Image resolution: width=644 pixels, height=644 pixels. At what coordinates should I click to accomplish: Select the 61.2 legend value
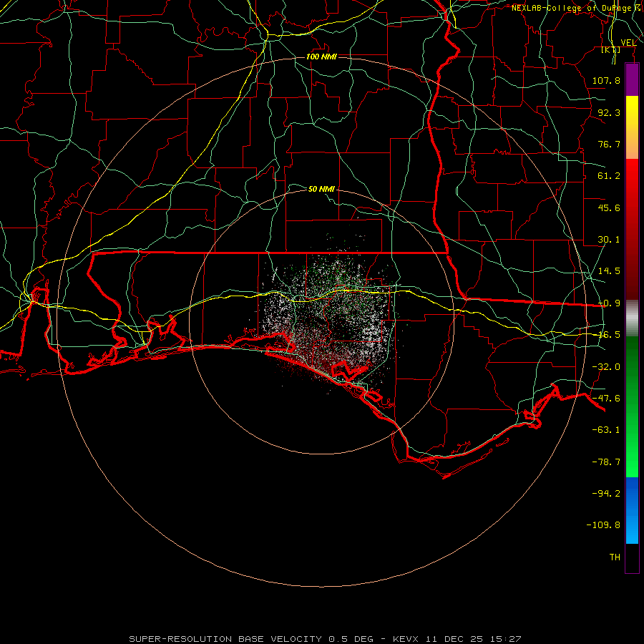pyautogui.click(x=609, y=176)
